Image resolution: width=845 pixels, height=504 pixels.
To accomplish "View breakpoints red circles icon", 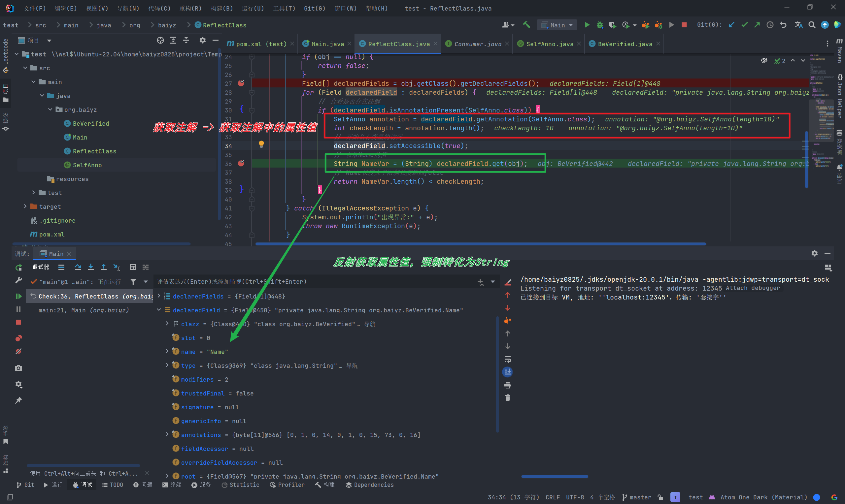I will point(19,338).
